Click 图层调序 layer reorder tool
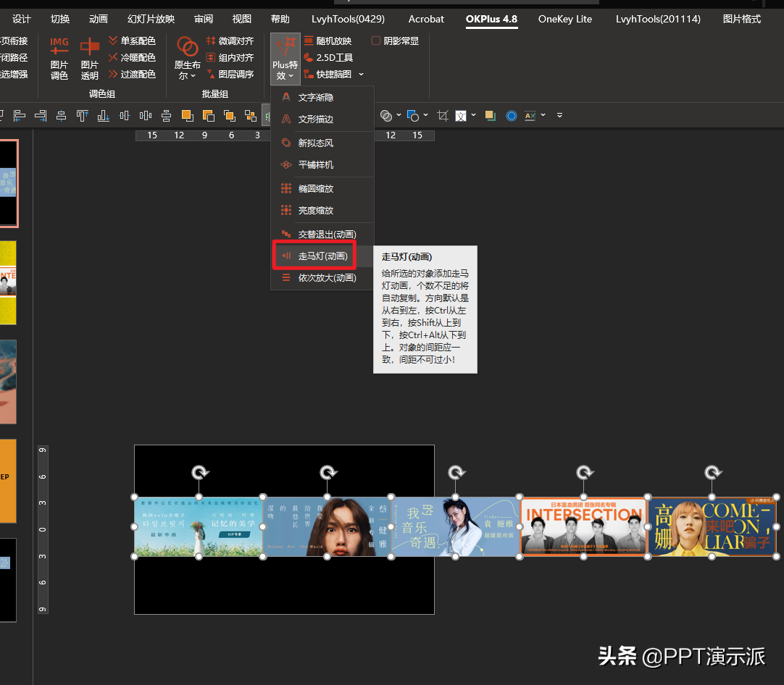Viewport: 784px width, 685px height. click(x=230, y=74)
